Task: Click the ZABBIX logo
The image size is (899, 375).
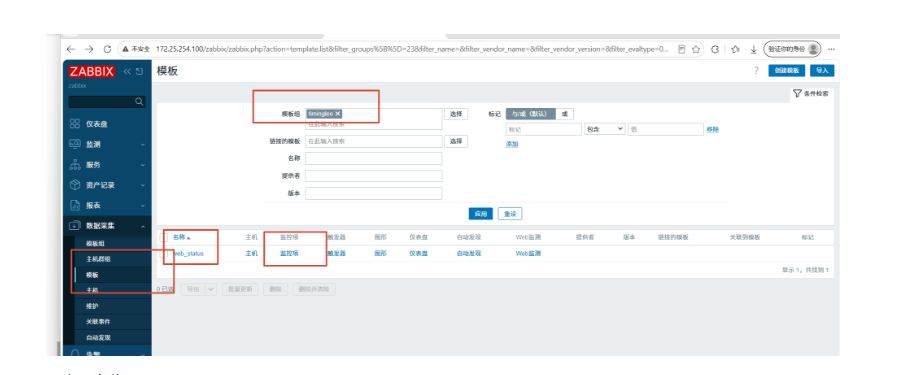Action: coord(92,72)
